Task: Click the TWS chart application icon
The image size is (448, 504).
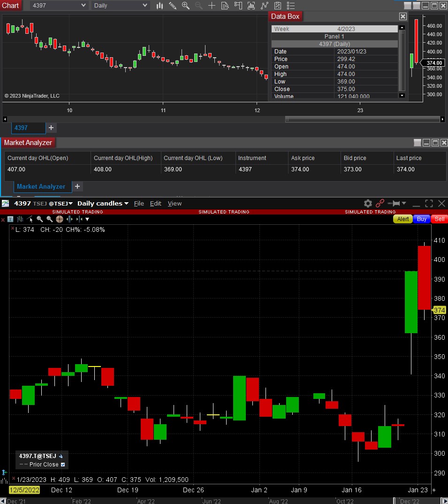Action: coord(6,203)
